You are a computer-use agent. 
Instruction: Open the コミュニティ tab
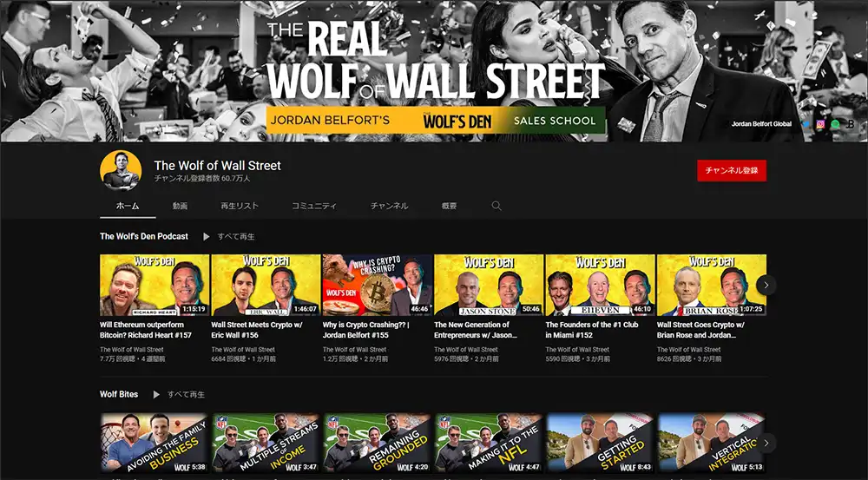314,206
